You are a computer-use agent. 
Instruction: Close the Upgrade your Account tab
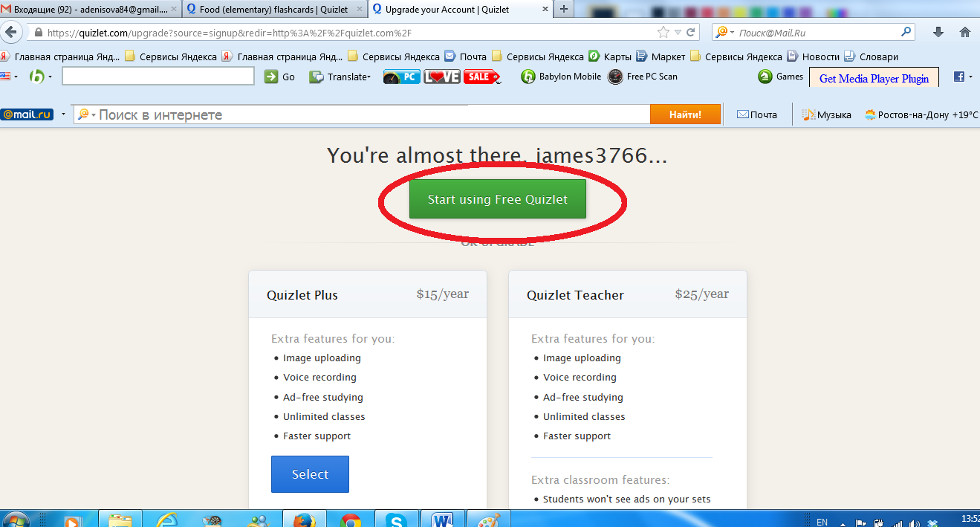[544, 10]
